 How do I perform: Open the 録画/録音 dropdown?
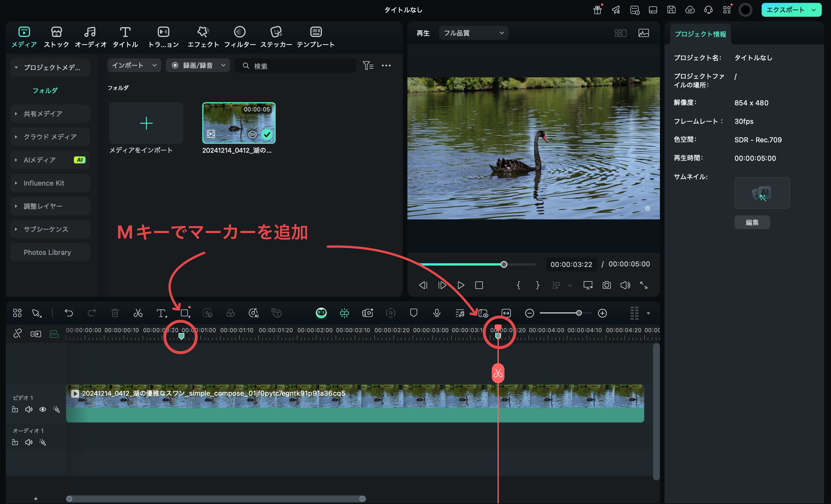coord(198,65)
